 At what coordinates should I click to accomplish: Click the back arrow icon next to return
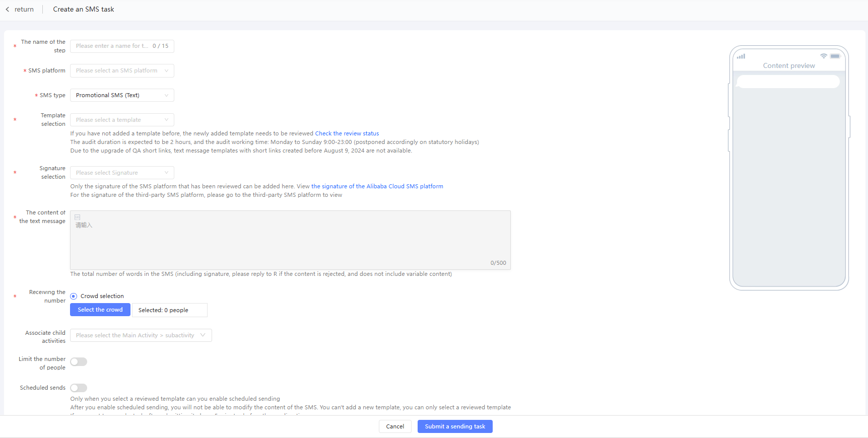pyautogui.click(x=8, y=9)
